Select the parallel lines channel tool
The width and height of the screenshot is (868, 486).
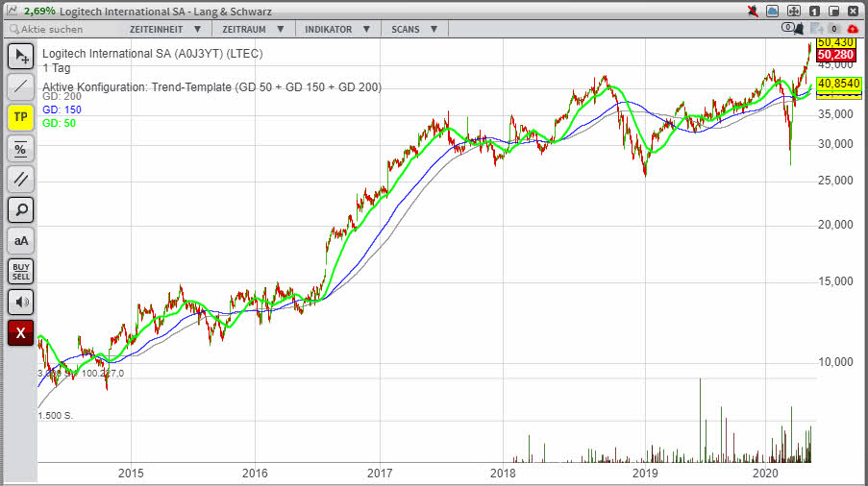(20, 180)
